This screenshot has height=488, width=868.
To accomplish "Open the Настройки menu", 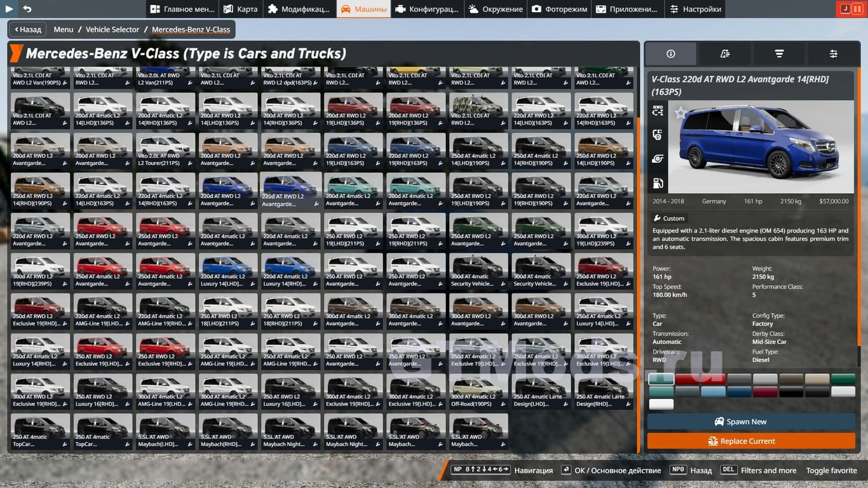I will pyautogui.click(x=695, y=9).
